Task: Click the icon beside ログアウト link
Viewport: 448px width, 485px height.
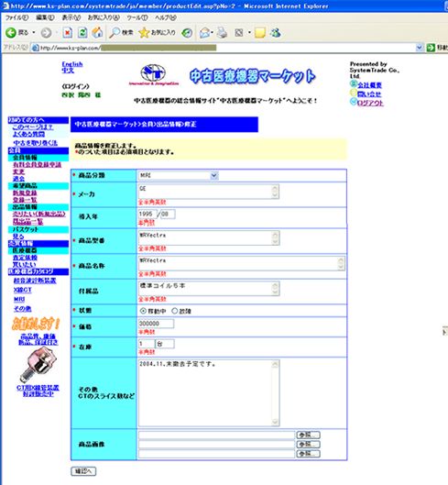Action: point(354,101)
